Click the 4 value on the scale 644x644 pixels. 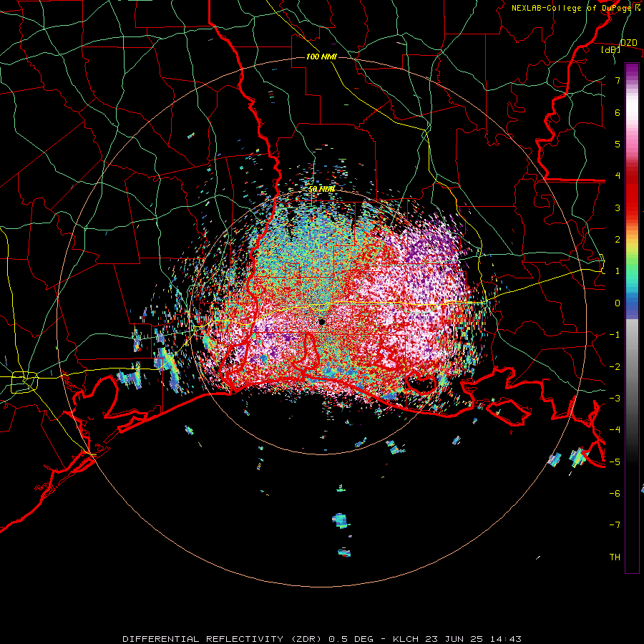618,176
